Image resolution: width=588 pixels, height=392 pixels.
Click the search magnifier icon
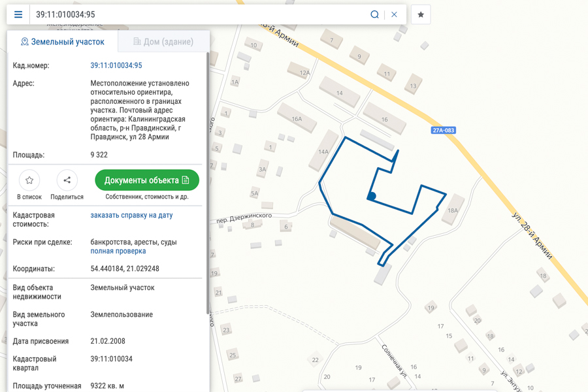pos(374,14)
